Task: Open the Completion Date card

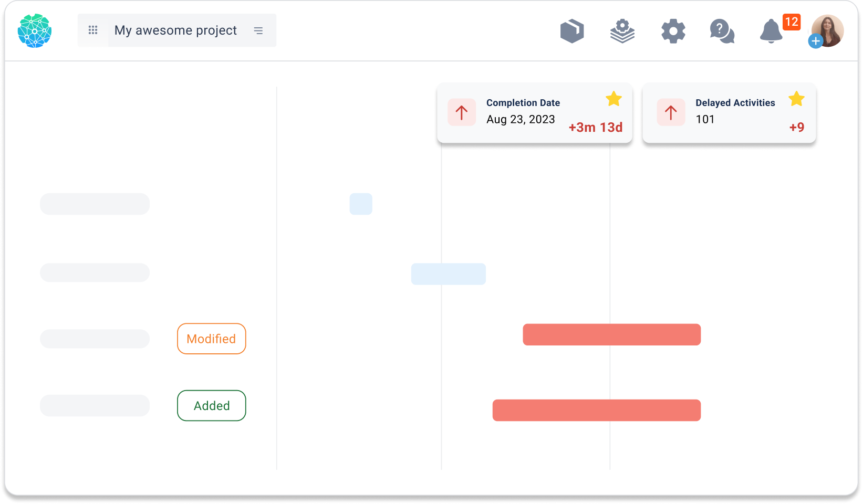Action: click(x=535, y=113)
